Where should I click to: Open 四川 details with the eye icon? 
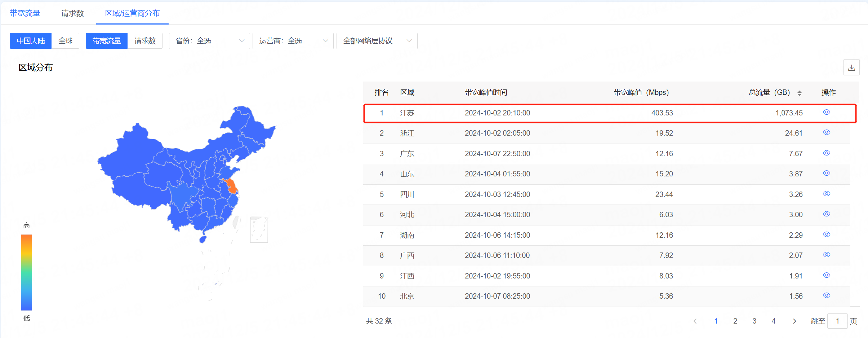(x=827, y=194)
